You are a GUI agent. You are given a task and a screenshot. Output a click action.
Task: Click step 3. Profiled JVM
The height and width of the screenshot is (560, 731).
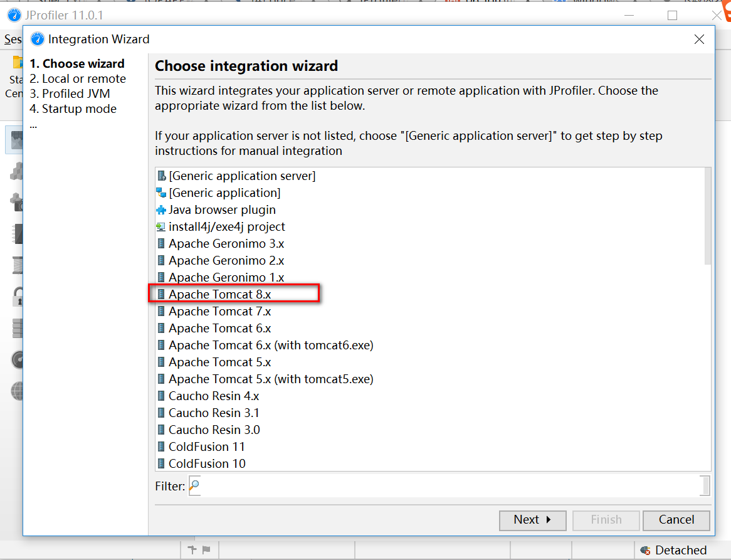pos(70,93)
